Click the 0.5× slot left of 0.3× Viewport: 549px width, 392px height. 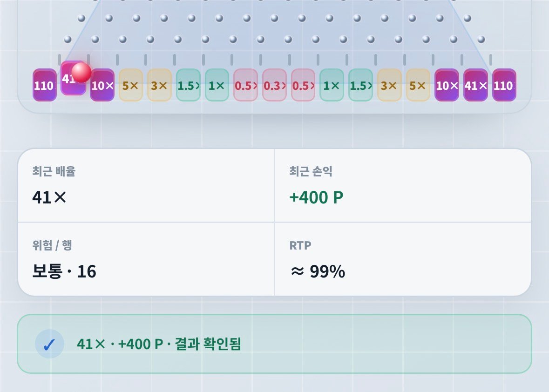(x=246, y=85)
